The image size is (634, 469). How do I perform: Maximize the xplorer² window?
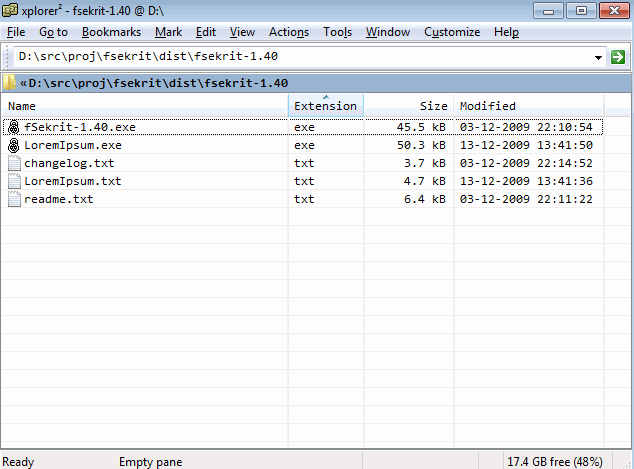[x=581, y=11]
